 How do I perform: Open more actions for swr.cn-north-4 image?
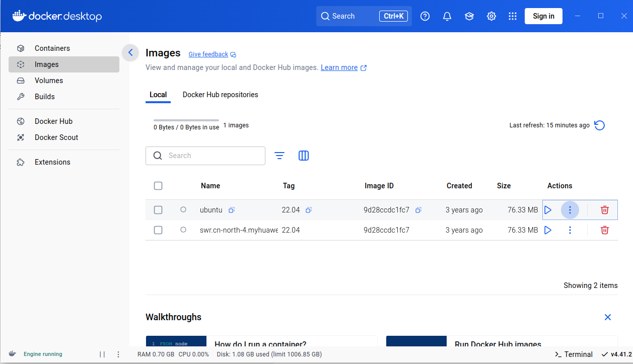tap(570, 230)
